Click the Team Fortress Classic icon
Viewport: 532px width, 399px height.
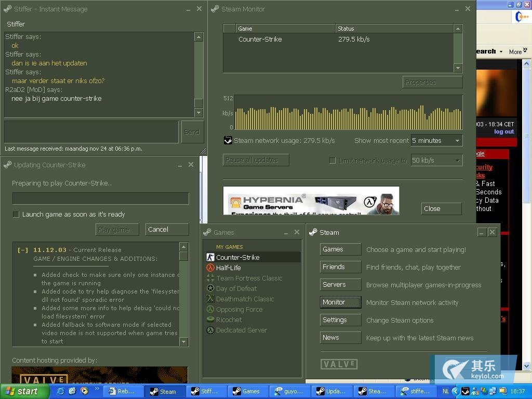pos(210,278)
